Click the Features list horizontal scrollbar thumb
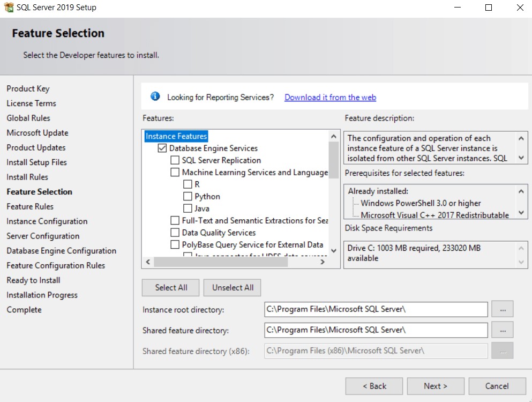The height and width of the screenshot is (402, 532). point(221,262)
